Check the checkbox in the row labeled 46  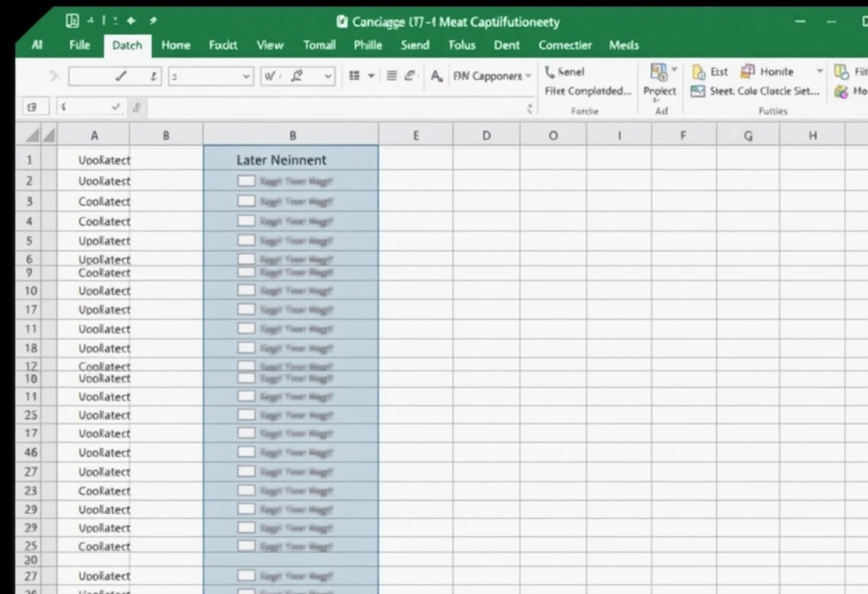(x=246, y=452)
